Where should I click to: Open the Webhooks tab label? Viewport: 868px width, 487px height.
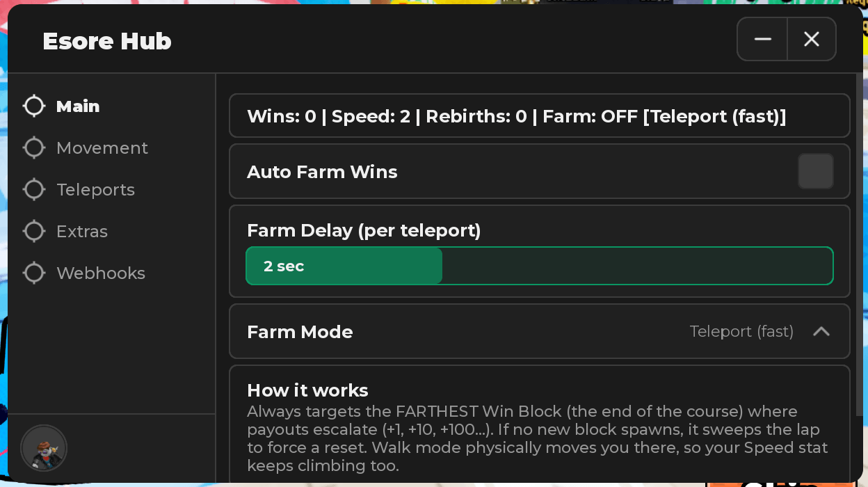point(101,273)
